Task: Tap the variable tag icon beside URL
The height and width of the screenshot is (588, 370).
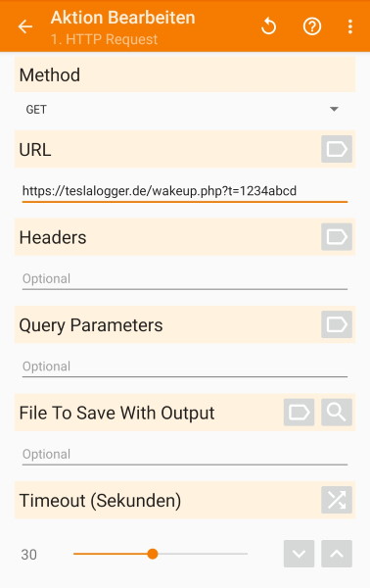Action: (x=337, y=149)
